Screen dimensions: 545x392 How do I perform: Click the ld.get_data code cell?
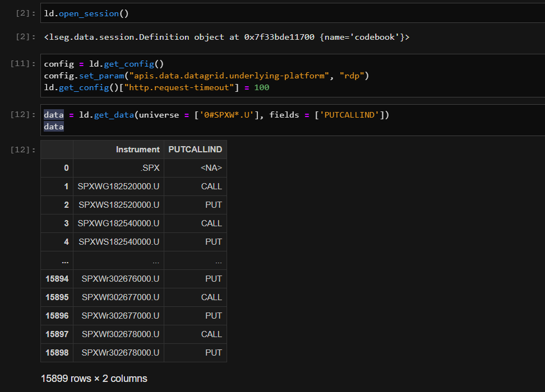(x=293, y=120)
